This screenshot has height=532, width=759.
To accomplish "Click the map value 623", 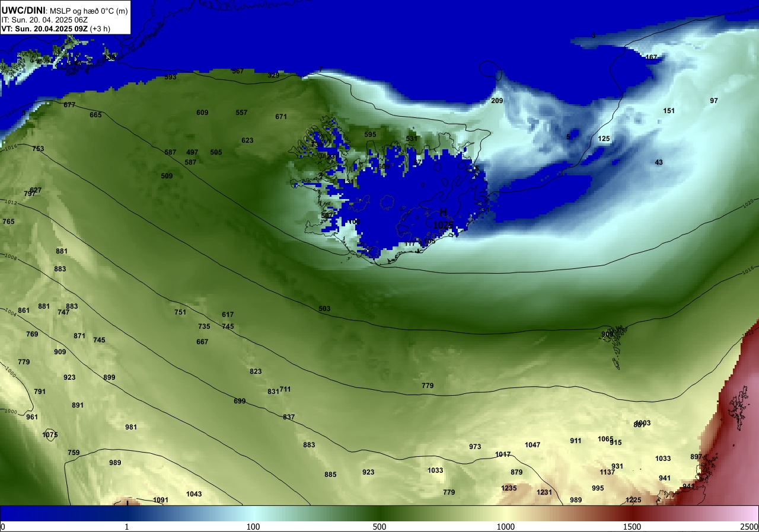I will (x=247, y=140).
